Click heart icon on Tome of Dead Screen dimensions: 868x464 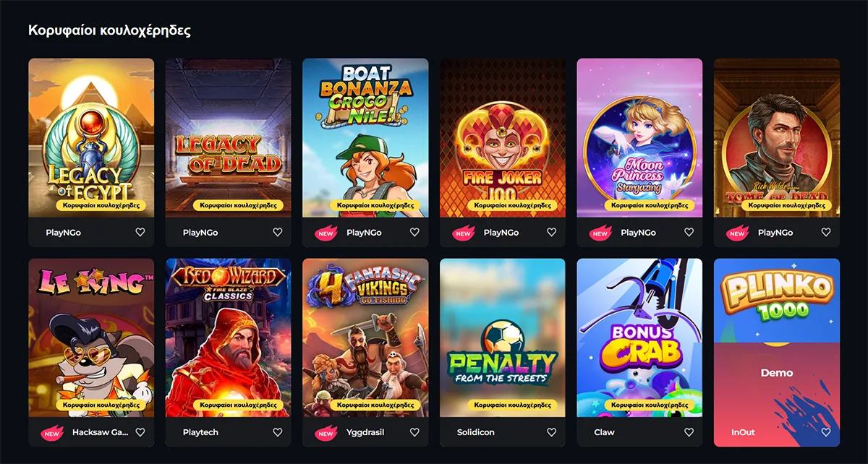[x=825, y=233]
